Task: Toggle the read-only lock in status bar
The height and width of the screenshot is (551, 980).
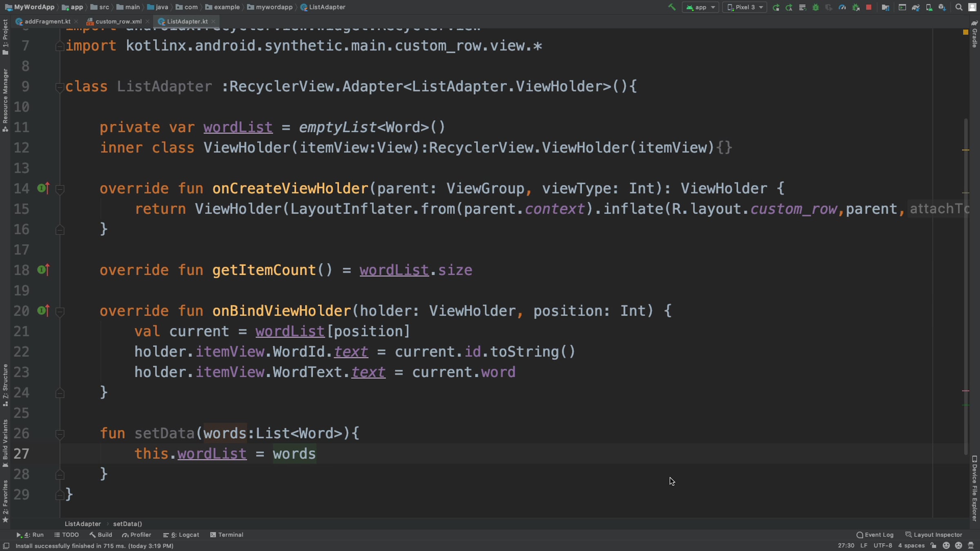Action: tap(934, 545)
